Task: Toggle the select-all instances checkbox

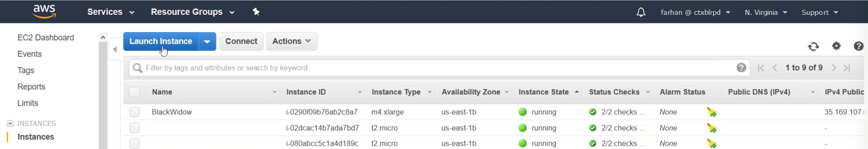Action: click(x=134, y=92)
